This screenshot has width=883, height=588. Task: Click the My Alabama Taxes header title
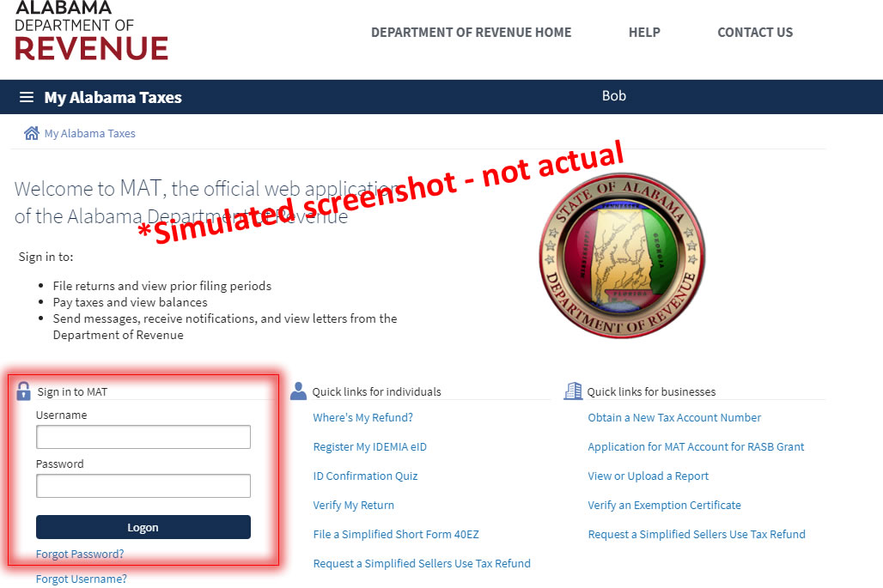point(113,97)
